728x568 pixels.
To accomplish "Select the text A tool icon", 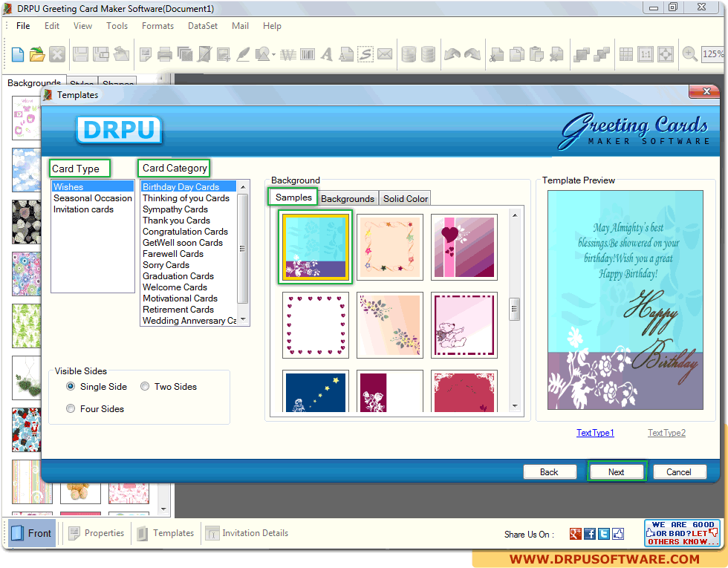I will point(327,55).
